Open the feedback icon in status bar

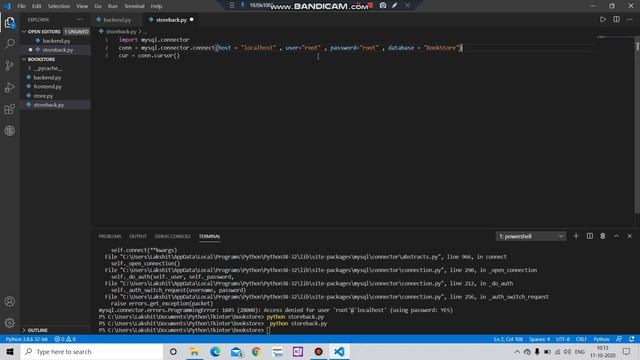619,339
